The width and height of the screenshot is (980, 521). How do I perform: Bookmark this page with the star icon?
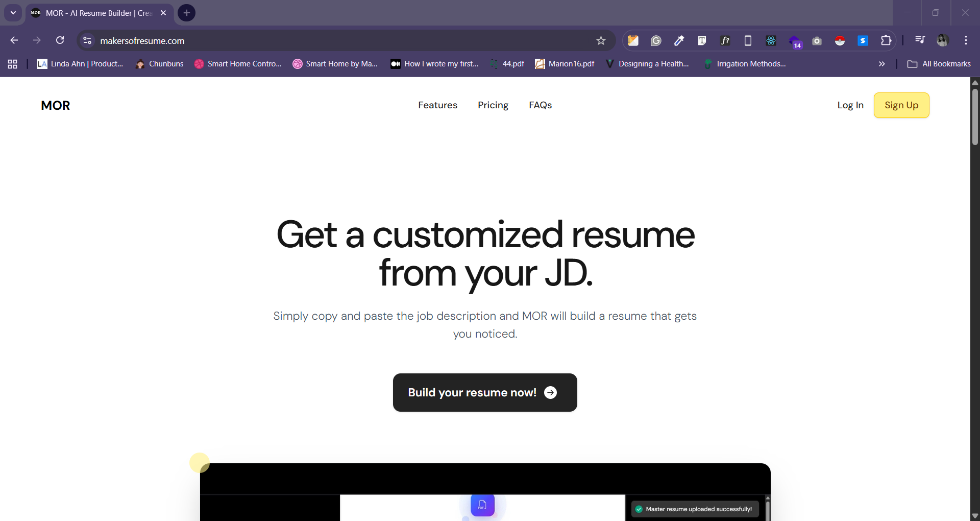[x=601, y=41]
